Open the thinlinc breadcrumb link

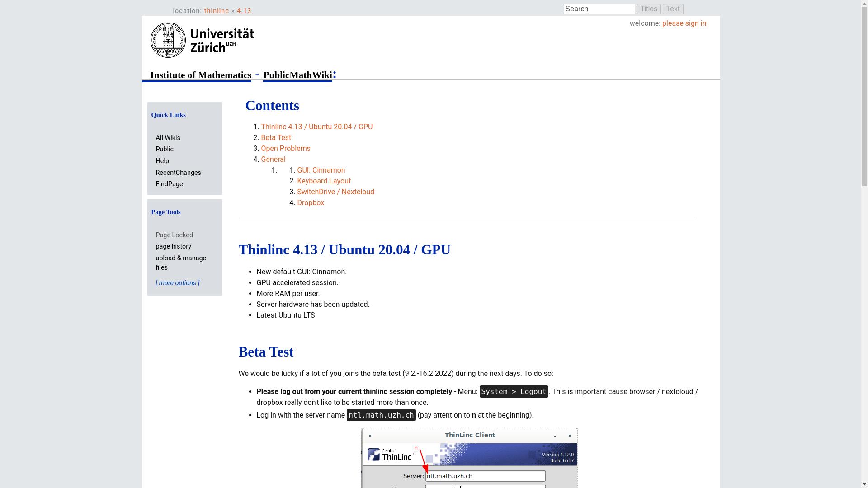[217, 11]
